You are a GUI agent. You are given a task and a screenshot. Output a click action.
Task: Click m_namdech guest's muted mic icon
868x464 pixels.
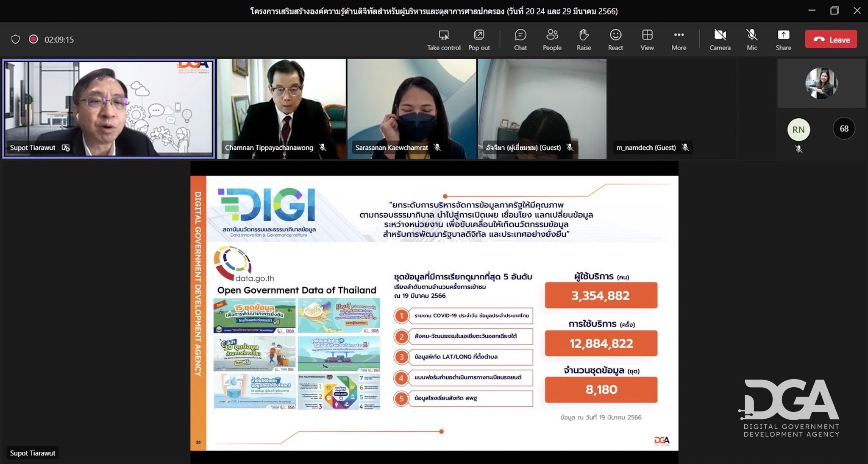(x=685, y=147)
